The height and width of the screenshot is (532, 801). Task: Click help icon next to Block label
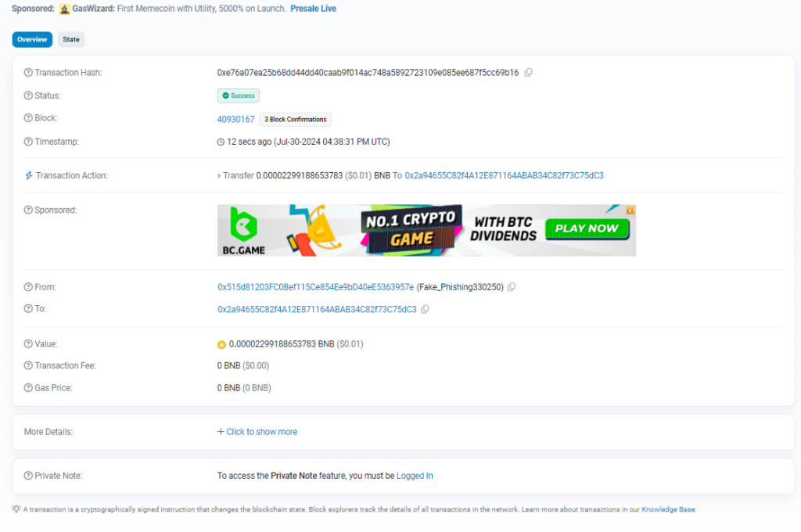click(28, 118)
